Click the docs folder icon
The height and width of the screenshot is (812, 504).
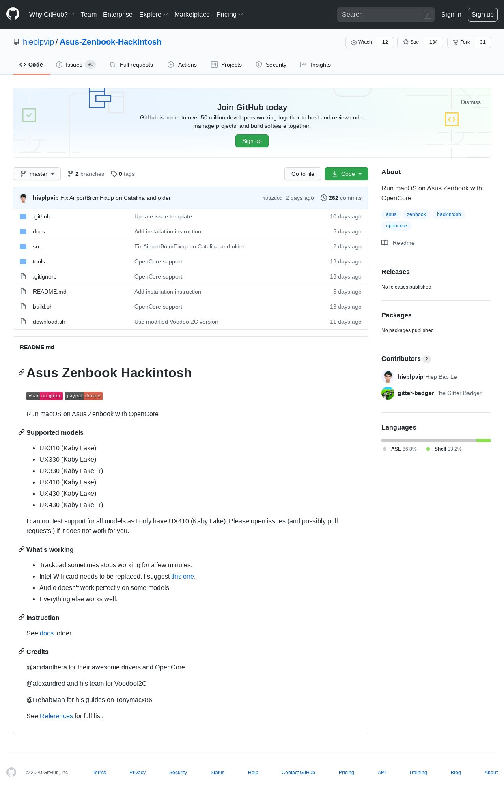coord(23,231)
